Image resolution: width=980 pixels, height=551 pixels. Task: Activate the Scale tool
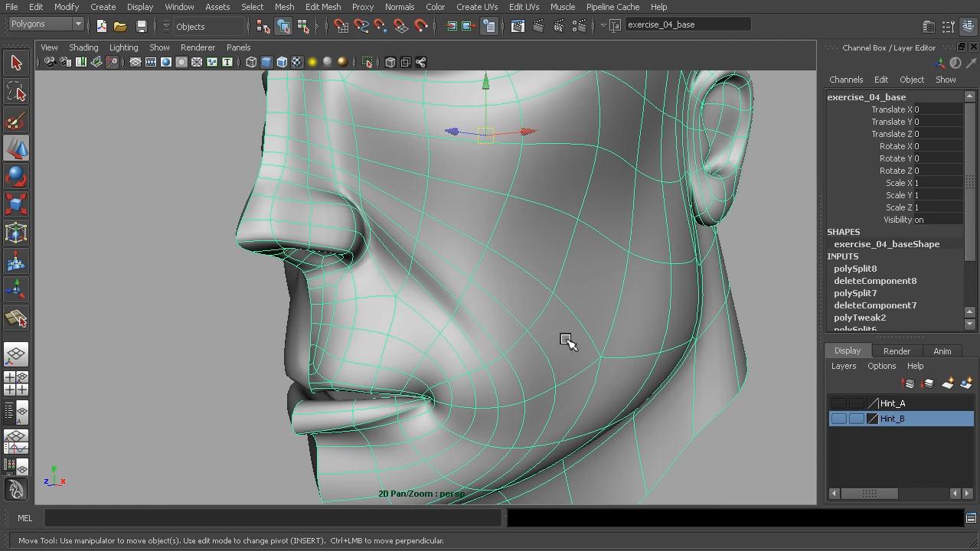[16, 204]
